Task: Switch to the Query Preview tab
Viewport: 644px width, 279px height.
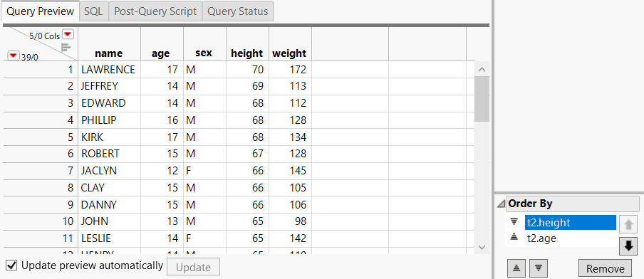Action: click(x=40, y=11)
